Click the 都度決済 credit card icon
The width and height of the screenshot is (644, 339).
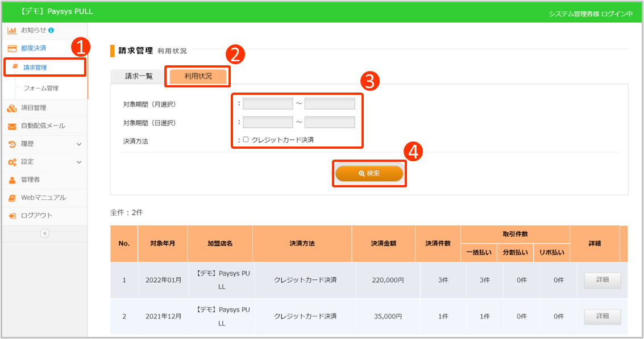coord(12,48)
